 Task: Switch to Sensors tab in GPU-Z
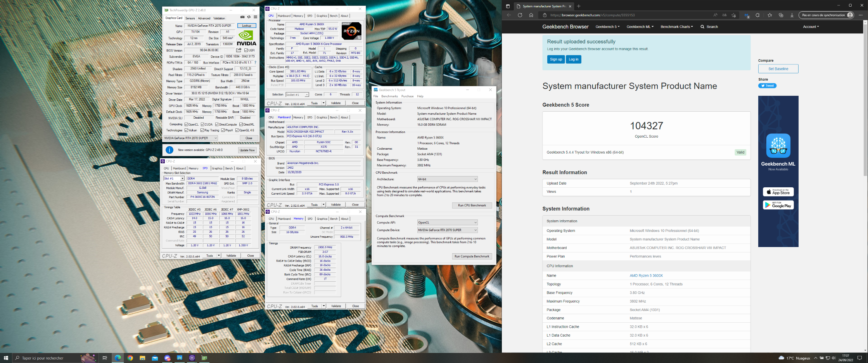[x=190, y=18]
